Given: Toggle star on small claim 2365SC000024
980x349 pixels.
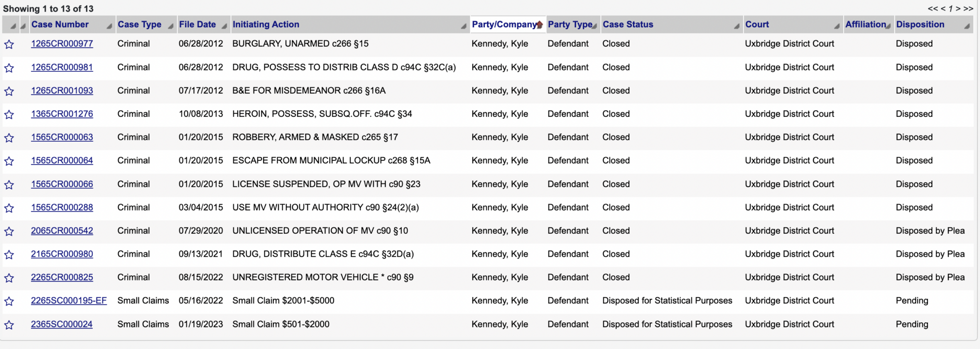Looking at the screenshot, I should 9,325.
